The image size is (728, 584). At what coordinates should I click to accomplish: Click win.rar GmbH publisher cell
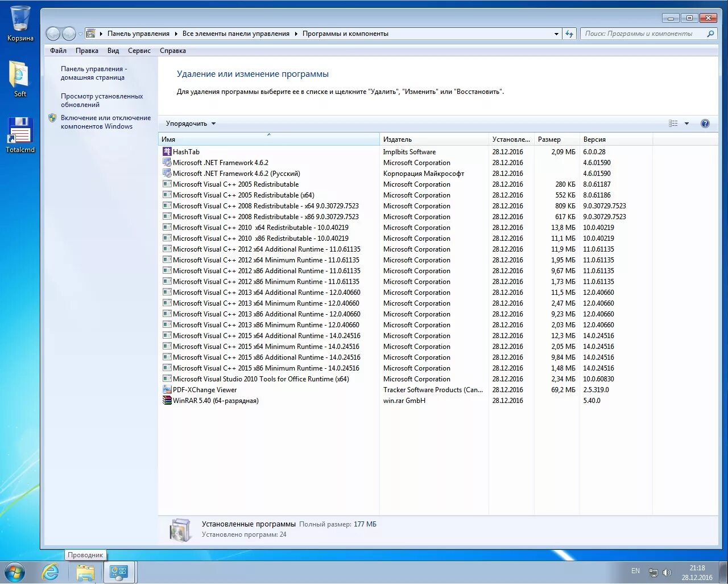(x=404, y=400)
